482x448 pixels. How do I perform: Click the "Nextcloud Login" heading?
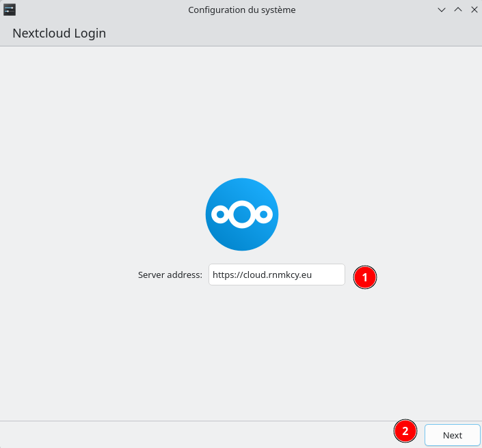tap(59, 33)
